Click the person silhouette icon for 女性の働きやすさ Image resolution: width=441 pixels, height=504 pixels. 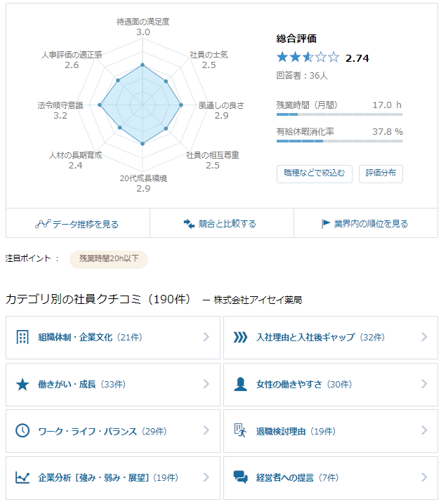click(x=240, y=384)
